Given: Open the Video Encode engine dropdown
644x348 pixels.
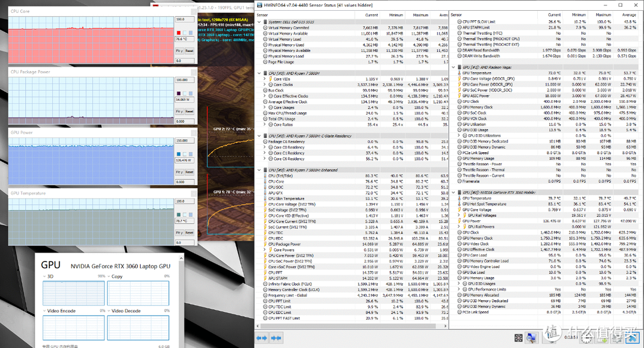Looking at the screenshot, I should point(44,311).
